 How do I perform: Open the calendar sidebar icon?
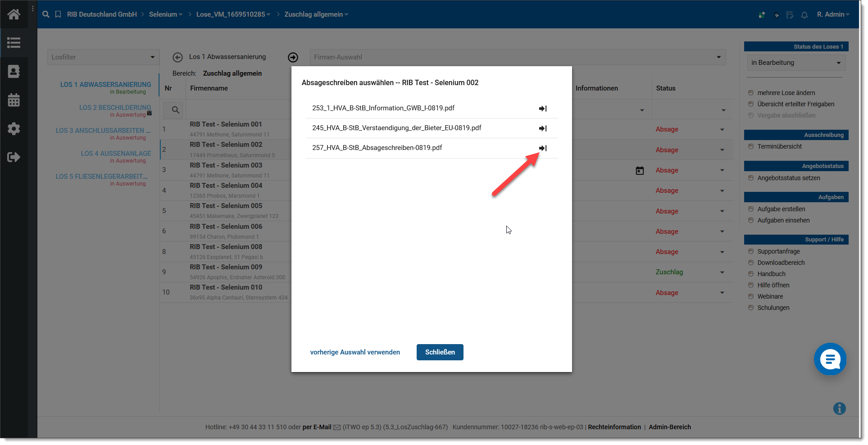click(14, 100)
